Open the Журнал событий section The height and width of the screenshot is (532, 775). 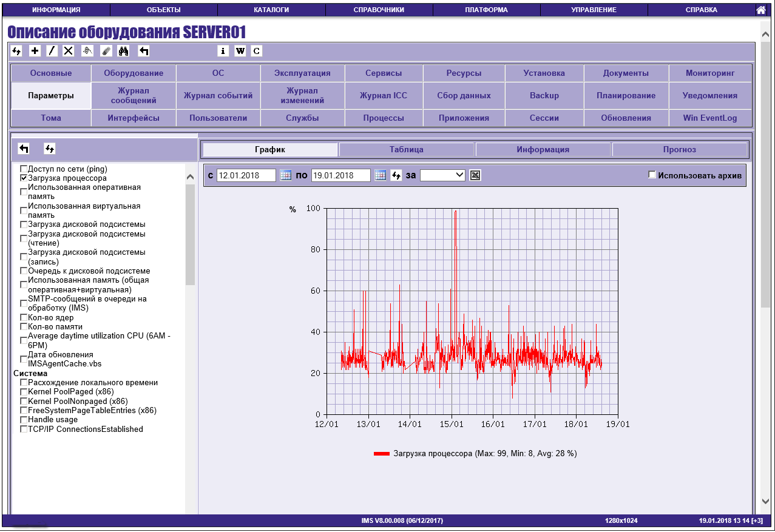coord(218,95)
